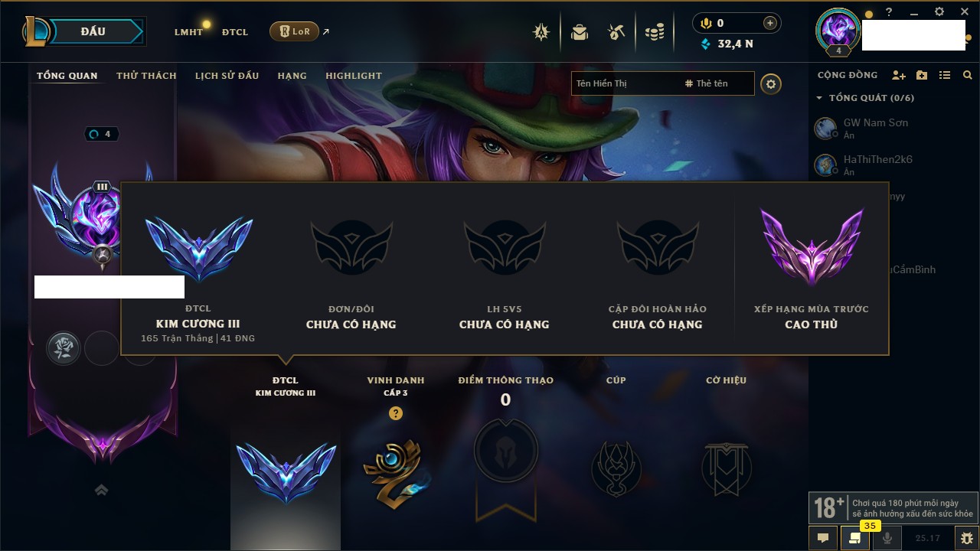The height and width of the screenshot is (551, 980).
Task: Click the ĐẤU play button
Action: coord(93,31)
